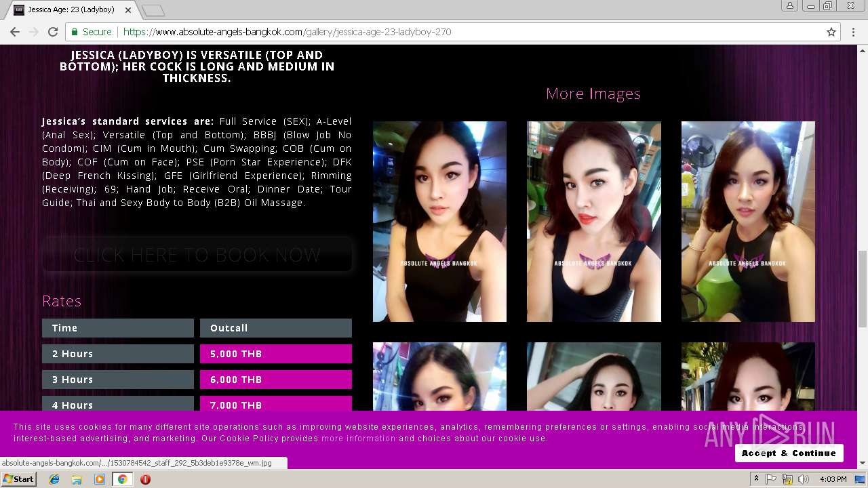The width and height of the screenshot is (868, 488).
Task: Open the bottom-middle gallery thumbnail
Action: pyautogui.click(x=594, y=376)
